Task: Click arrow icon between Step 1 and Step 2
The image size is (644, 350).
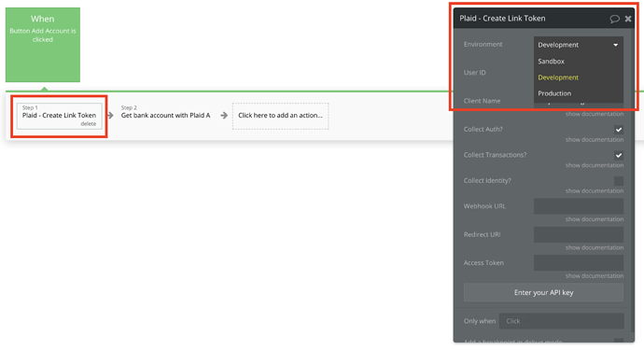Action: pyautogui.click(x=110, y=116)
